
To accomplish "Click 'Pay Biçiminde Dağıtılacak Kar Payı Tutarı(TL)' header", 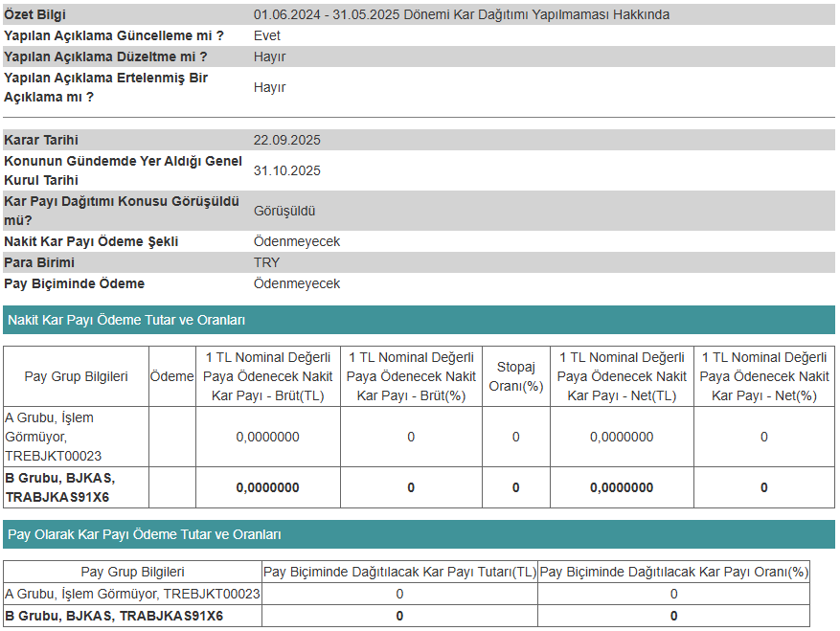I will (399, 572).
